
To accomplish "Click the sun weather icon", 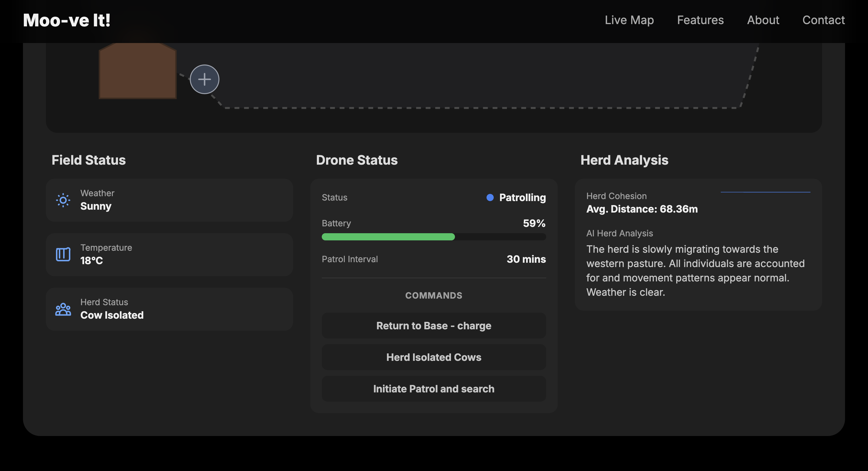I will (x=63, y=200).
